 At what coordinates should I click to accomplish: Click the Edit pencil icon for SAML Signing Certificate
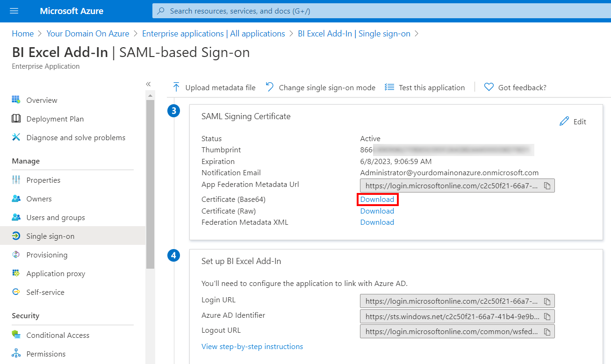click(x=564, y=121)
